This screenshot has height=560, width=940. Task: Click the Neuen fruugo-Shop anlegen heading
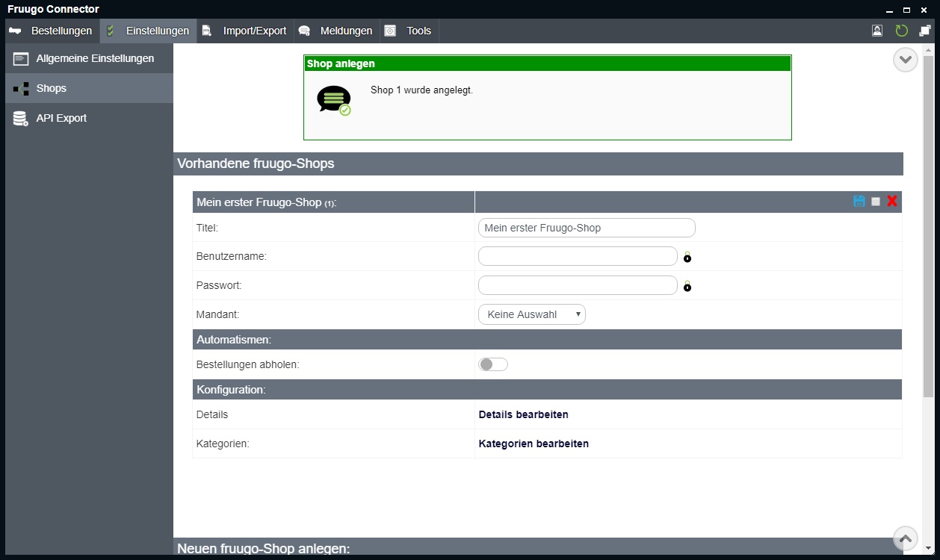coord(263,549)
